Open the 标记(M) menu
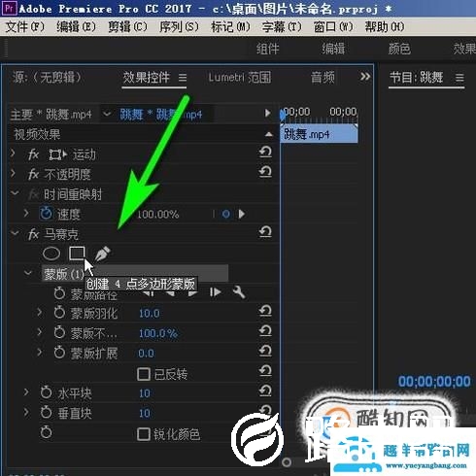Screen dimensions: 476x476 [x=230, y=26]
